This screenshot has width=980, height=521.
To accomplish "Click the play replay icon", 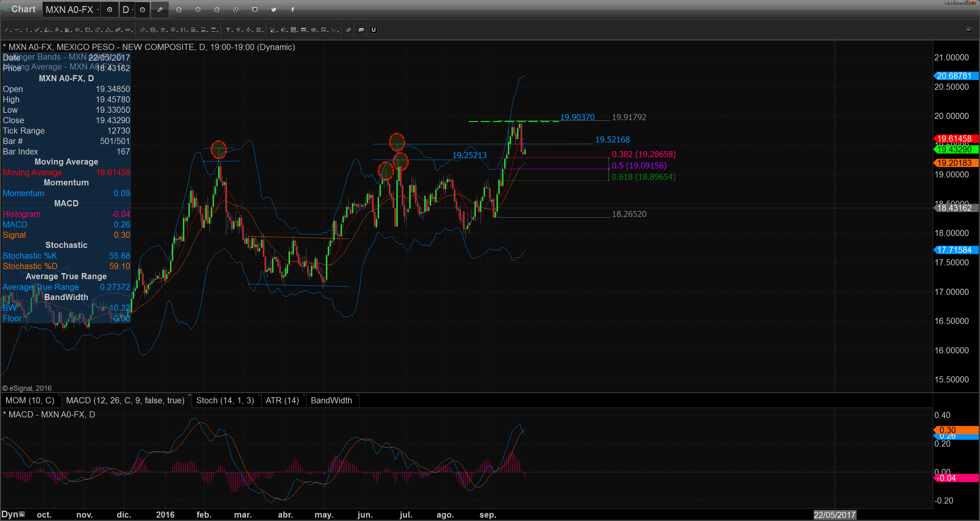I will (x=198, y=10).
